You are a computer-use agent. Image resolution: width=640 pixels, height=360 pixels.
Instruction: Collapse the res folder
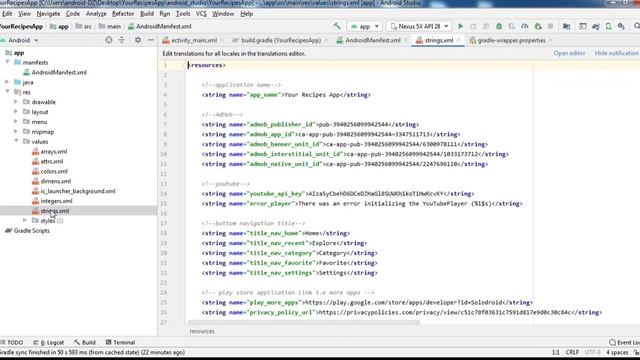point(8,92)
